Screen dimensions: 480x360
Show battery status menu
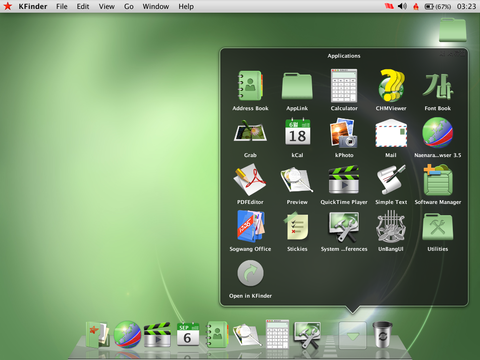point(437,6)
